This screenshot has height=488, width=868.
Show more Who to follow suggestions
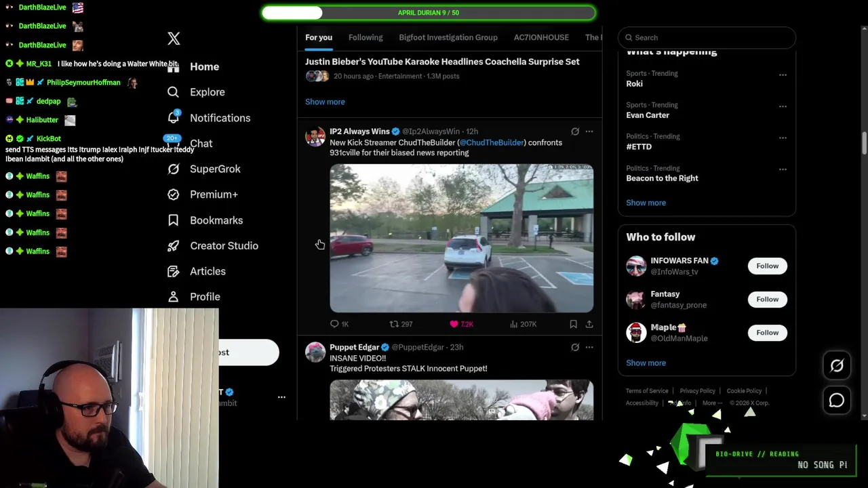point(646,363)
